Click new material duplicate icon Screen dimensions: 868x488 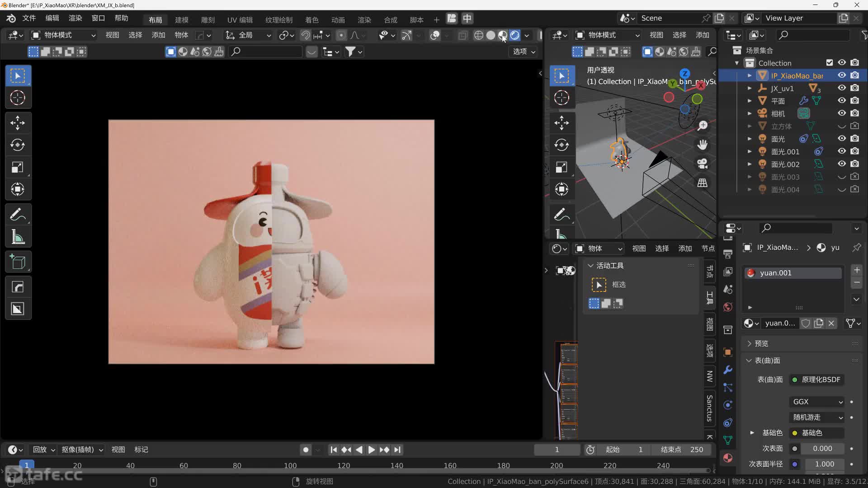click(x=818, y=323)
